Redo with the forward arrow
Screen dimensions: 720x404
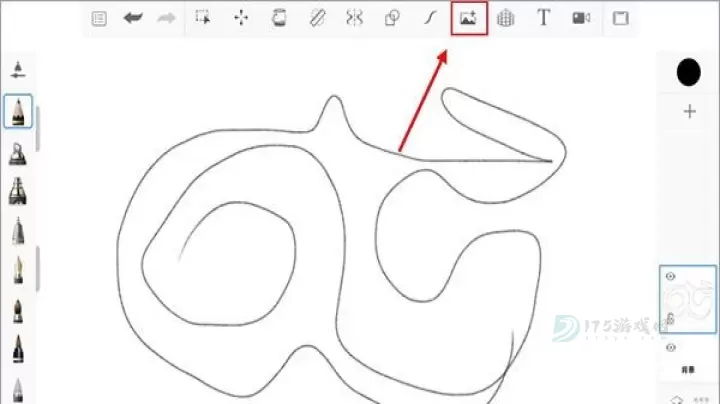pyautogui.click(x=166, y=18)
